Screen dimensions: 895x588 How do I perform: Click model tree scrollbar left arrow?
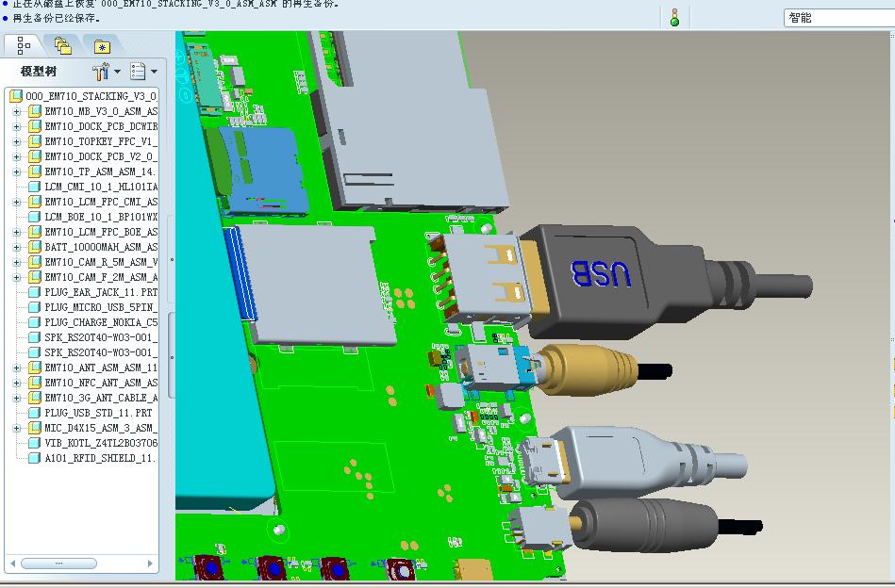[12, 563]
